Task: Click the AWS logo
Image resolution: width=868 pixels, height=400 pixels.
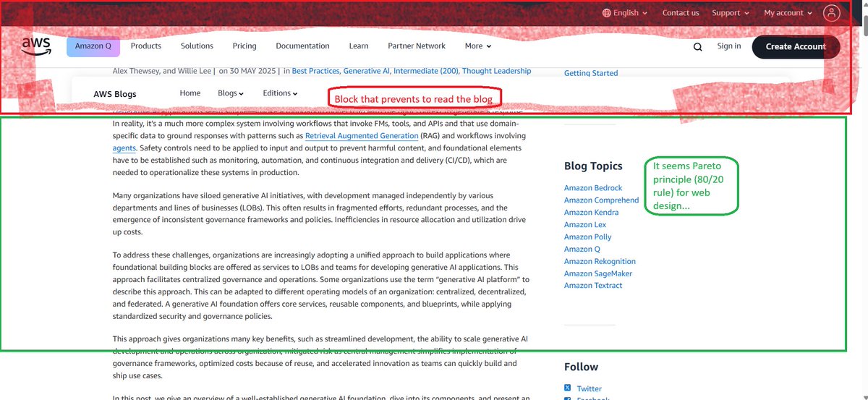Action: 36,46
